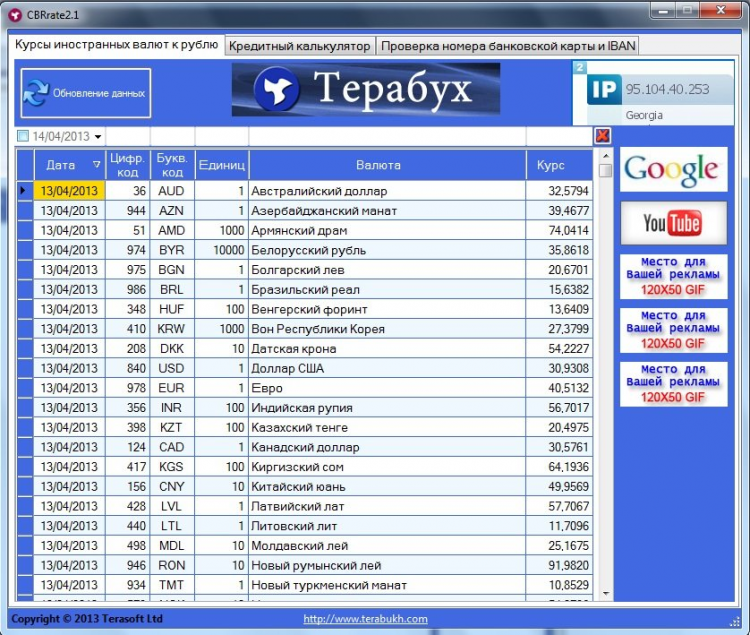Select the Венгерский форинт cell
Image resolution: width=750 pixels, height=635 pixels.
pos(387,309)
